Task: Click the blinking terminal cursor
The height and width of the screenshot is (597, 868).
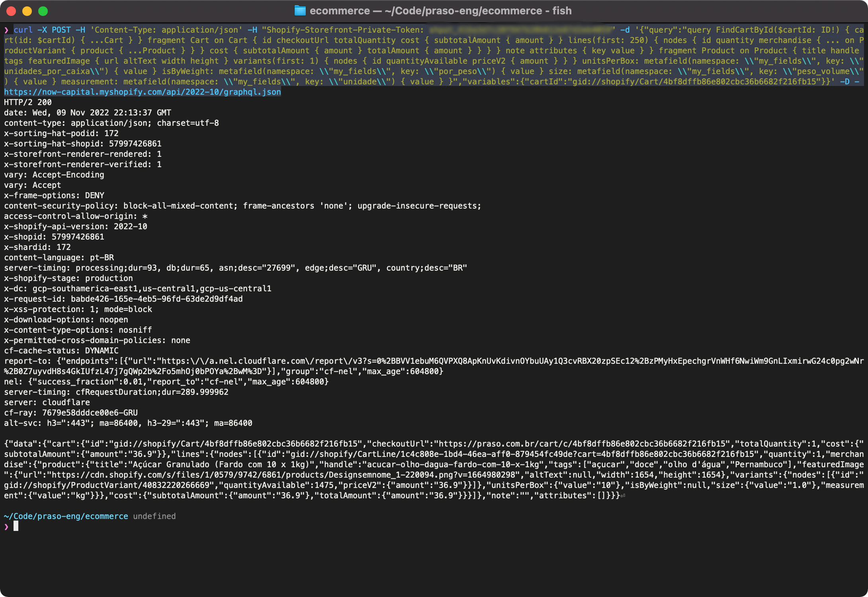Action: pyautogui.click(x=16, y=526)
